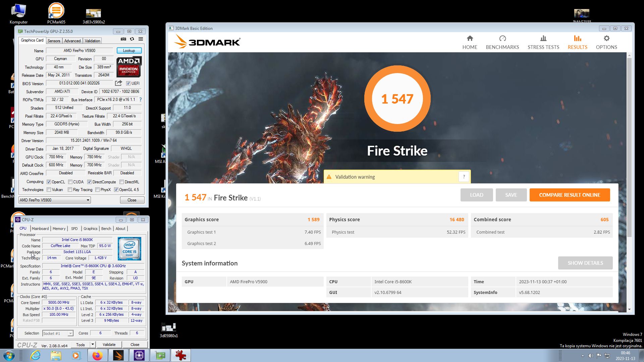Click the LOAD button in 3DMark

(x=476, y=195)
